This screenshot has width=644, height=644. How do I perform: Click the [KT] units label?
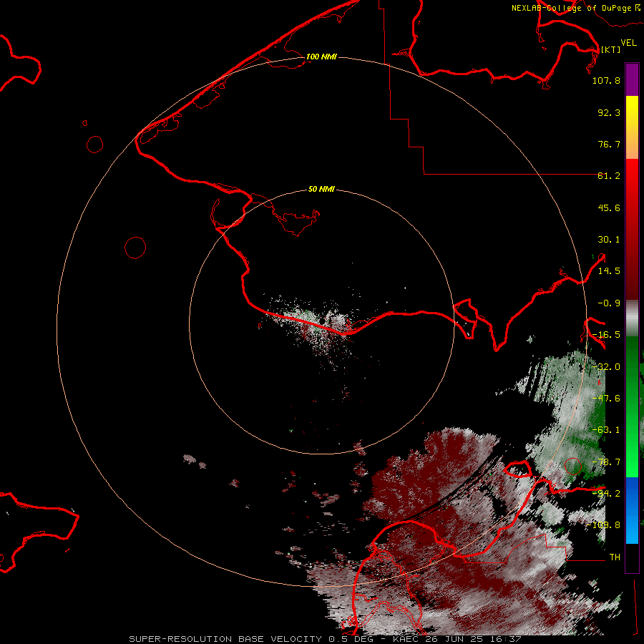point(610,49)
